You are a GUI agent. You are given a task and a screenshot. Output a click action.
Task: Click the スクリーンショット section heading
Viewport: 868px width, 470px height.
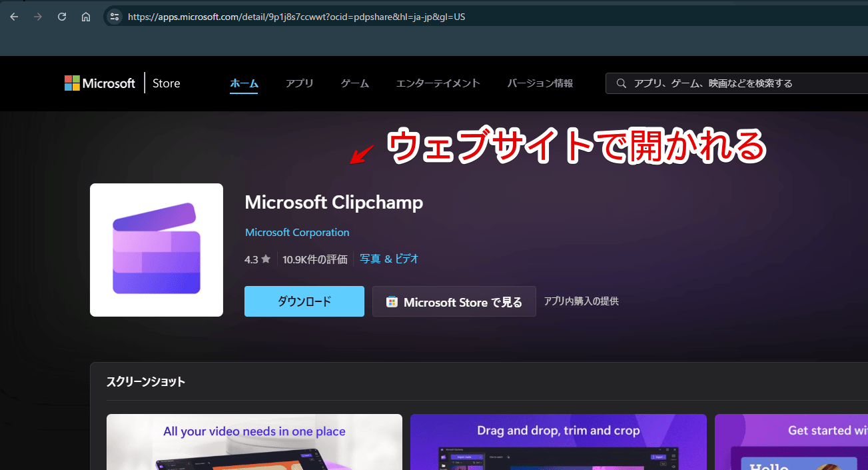[x=146, y=381]
